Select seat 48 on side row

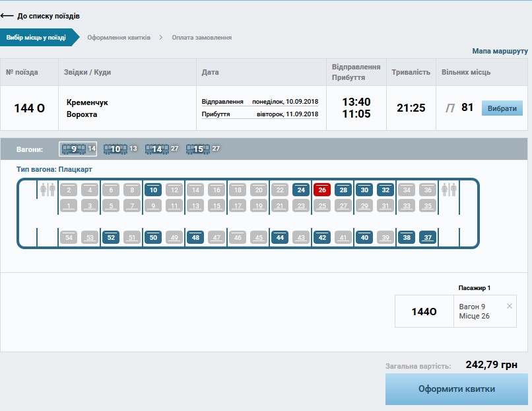tap(195, 237)
